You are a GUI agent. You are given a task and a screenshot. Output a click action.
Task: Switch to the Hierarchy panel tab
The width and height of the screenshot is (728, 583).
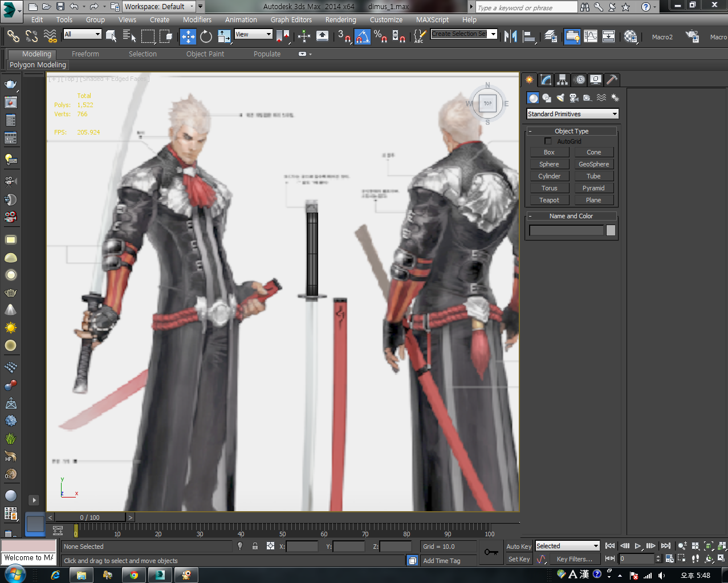[x=563, y=80]
